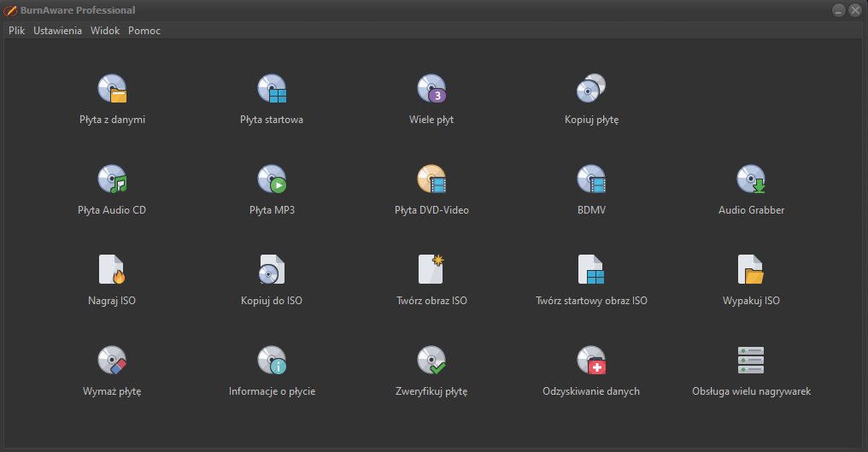Open the Płyta MP3 play-disc icon
868x452 pixels.
272,179
